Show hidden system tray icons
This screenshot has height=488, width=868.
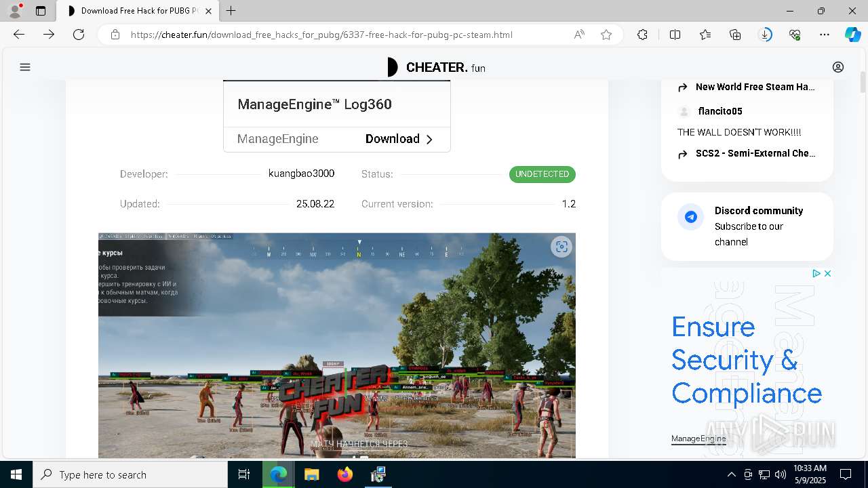pos(731,474)
